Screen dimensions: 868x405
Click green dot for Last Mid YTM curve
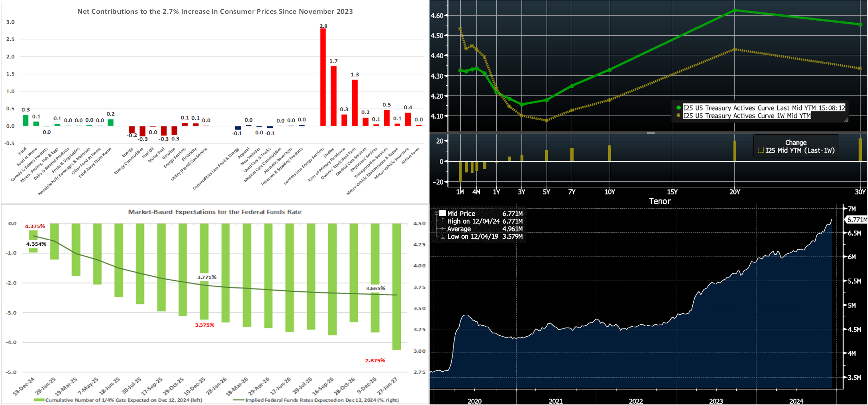679,108
